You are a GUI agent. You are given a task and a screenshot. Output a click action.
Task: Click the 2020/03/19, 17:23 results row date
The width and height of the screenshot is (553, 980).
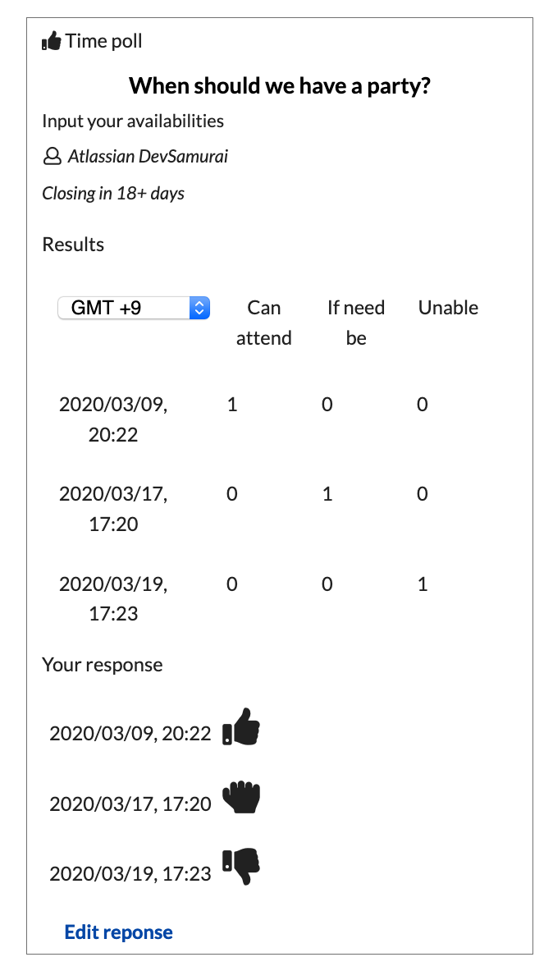[x=113, y=599]
